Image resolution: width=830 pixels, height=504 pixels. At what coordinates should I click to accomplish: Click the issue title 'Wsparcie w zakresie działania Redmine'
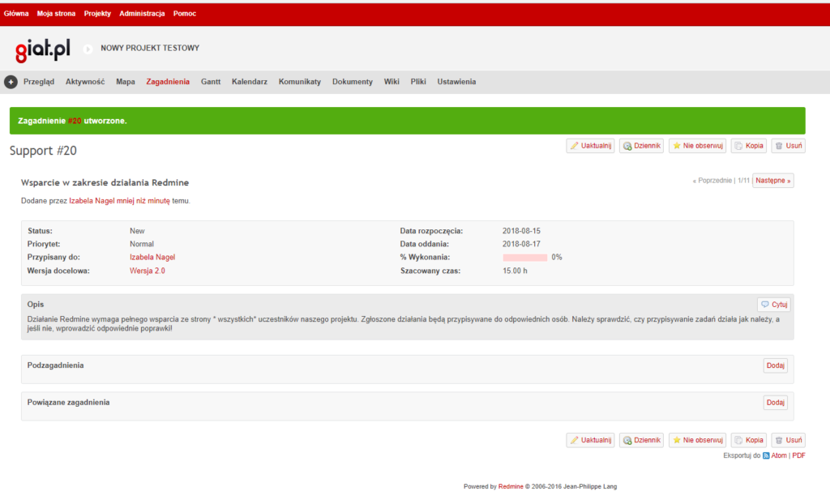(x=105, y=182)
